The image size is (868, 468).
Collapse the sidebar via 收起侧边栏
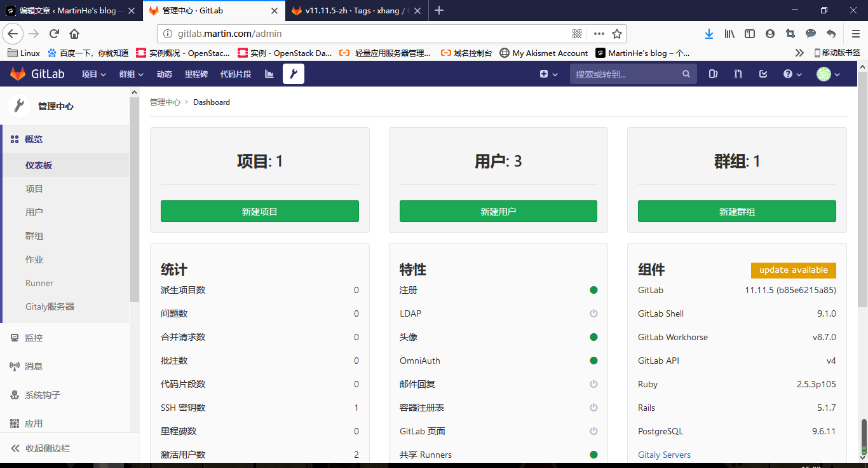pyautogui.click(x=47, y=448)
